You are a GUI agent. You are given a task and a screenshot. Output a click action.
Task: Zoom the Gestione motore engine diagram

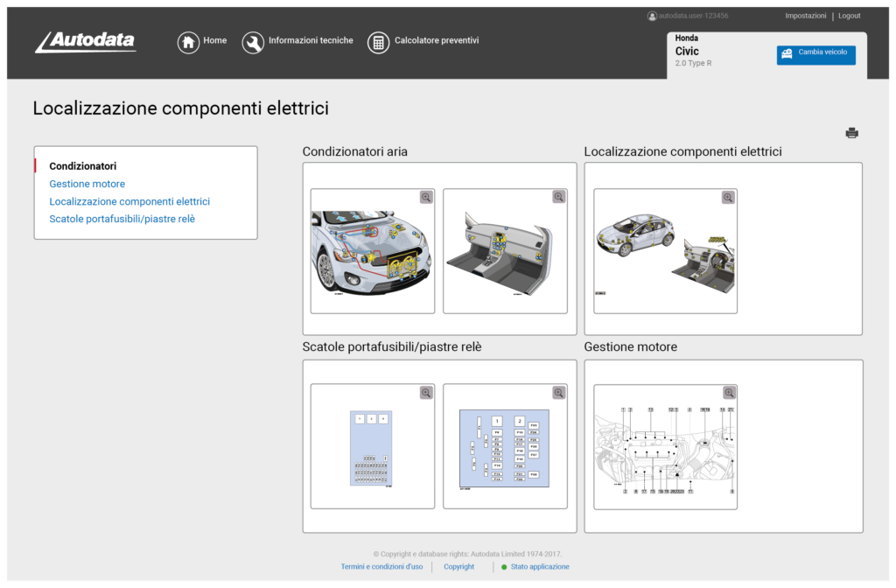[728, 393]
